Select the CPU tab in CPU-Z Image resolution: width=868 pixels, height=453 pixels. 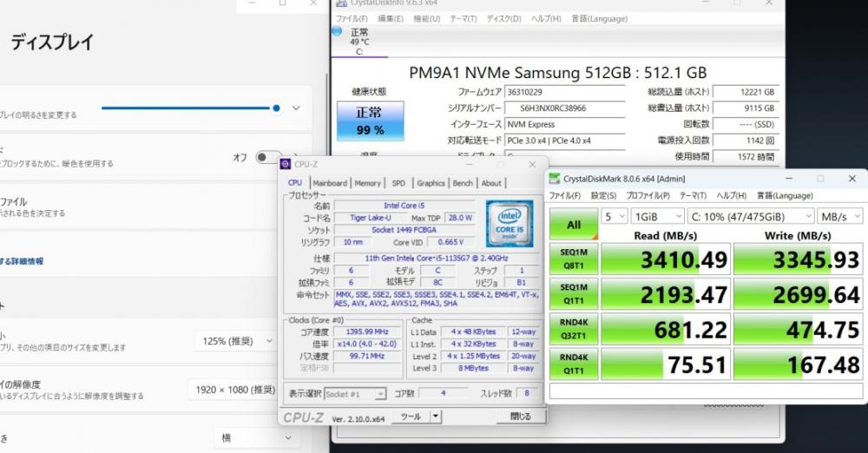click(x=295, y=183)
